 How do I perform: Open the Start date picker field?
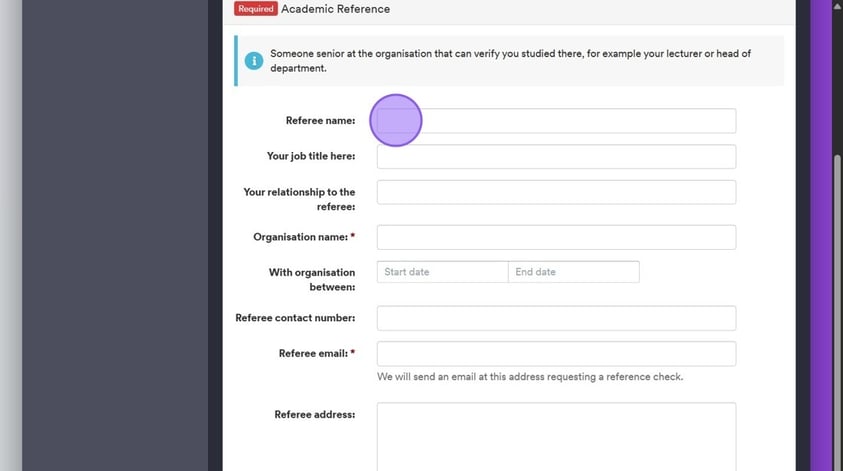[442, 272]
